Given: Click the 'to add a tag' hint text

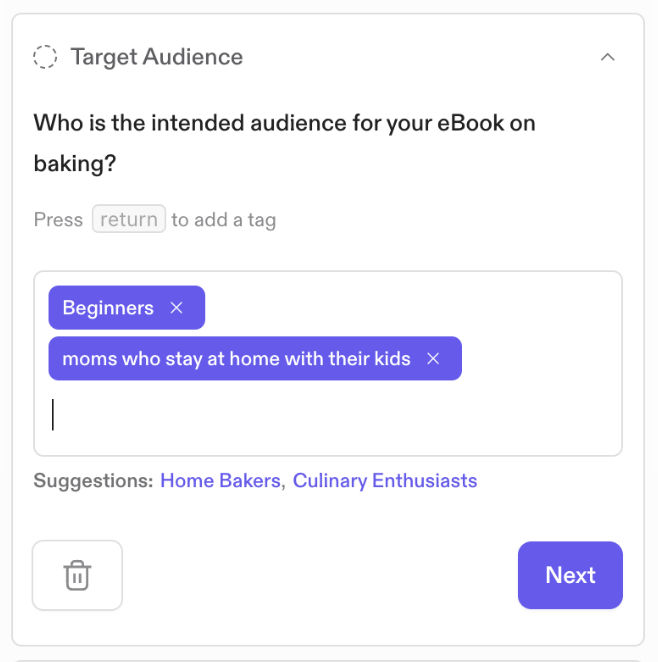Looking at the screenshot, I should (223, 220).
